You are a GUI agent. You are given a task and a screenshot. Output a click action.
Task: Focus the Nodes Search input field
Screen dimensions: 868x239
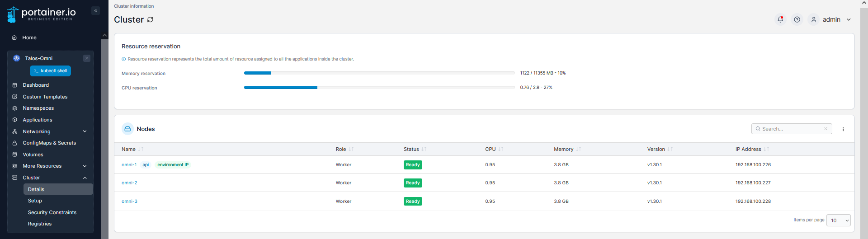point(792,129)
